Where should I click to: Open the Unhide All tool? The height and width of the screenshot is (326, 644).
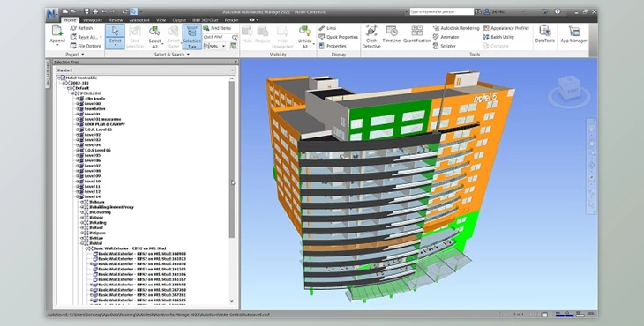(x=304, y=36)
